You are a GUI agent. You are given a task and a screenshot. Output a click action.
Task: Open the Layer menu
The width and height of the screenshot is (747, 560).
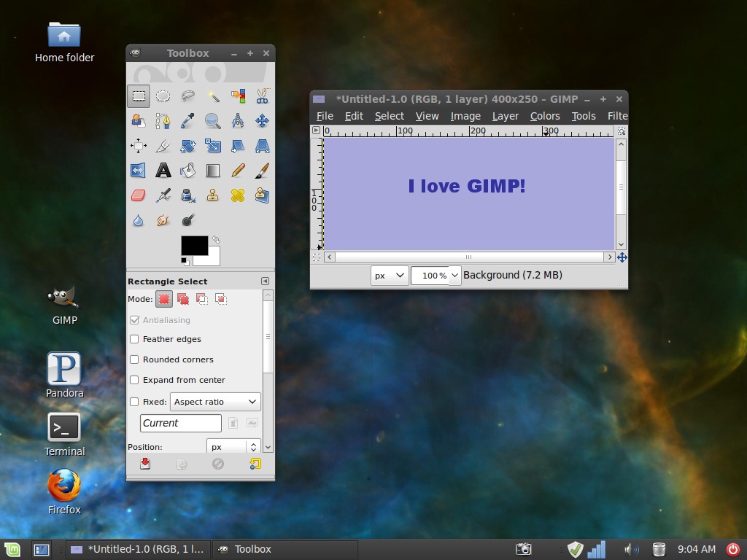pyautogui.click(x=505, y=116)
